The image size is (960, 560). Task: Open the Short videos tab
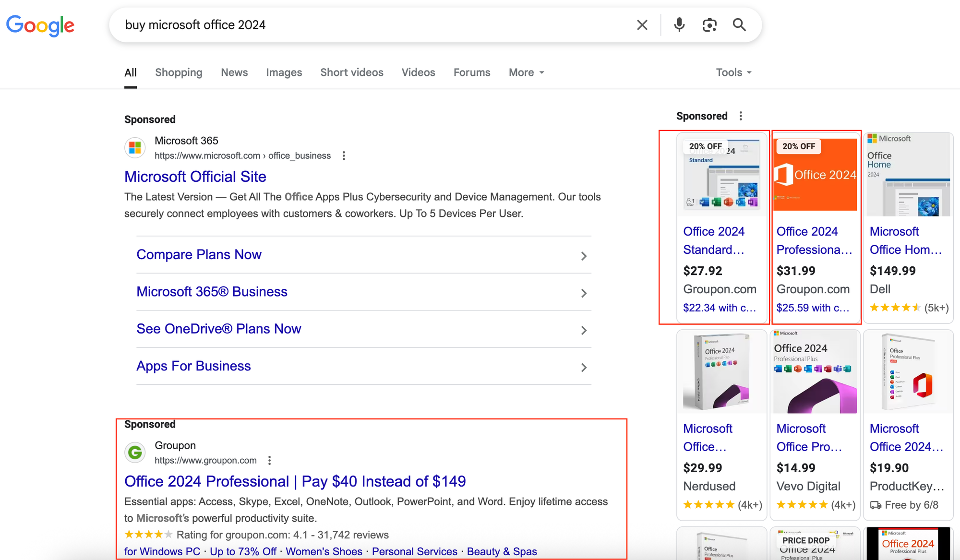352,72
